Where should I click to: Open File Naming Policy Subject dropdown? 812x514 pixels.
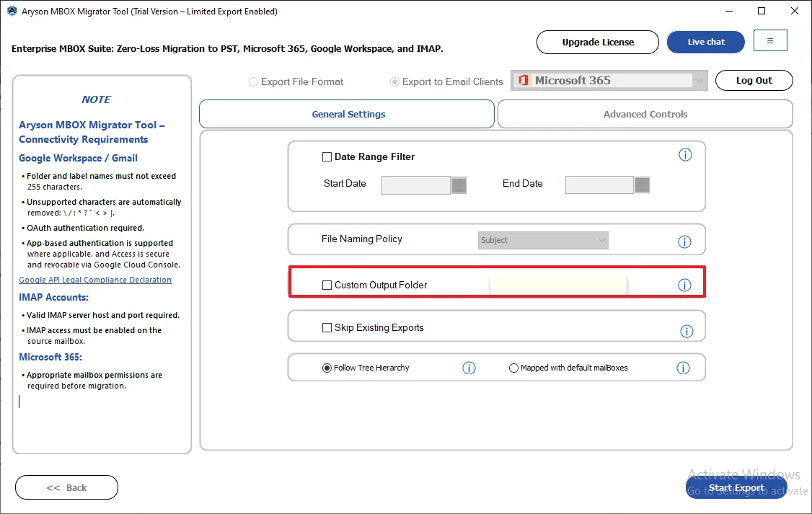point(543,240)
